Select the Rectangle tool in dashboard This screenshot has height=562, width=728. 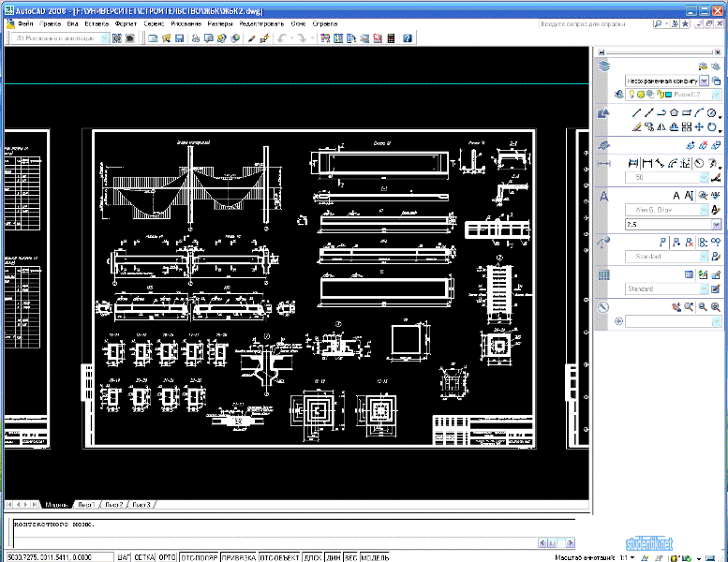(687, 112)
